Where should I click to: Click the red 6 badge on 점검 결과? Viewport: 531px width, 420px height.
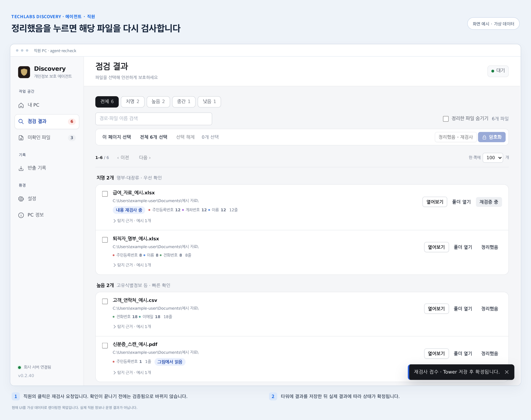point(72,121)
